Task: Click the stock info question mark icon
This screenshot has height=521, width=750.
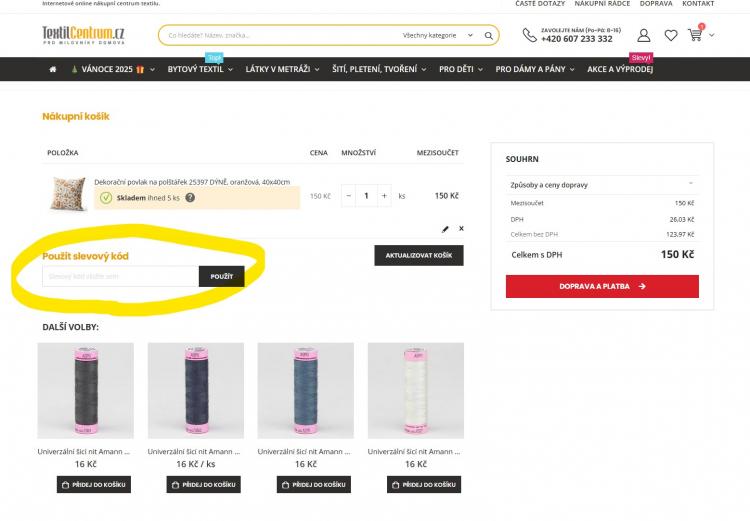Action: pos(190,198)
